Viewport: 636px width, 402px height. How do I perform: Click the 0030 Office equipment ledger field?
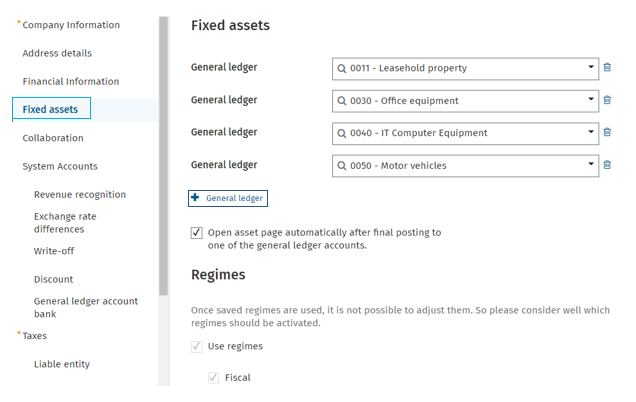465,101
